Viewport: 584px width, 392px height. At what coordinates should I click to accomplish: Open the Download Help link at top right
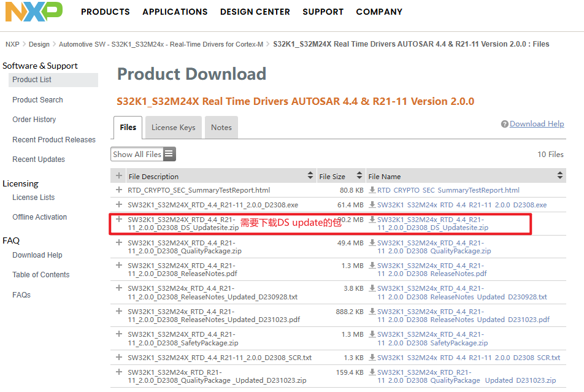point(537,124)
